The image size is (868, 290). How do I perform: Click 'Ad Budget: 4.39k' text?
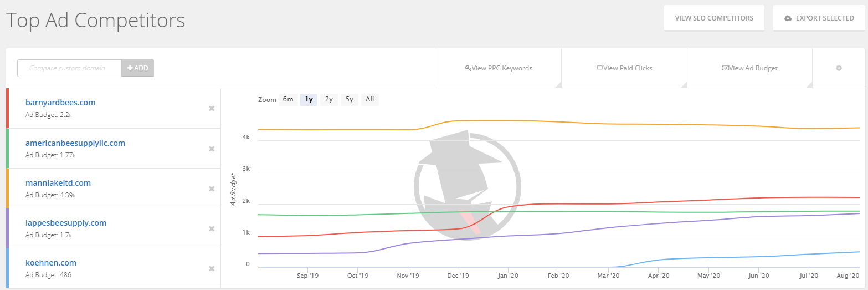click(x=50, y=195)
